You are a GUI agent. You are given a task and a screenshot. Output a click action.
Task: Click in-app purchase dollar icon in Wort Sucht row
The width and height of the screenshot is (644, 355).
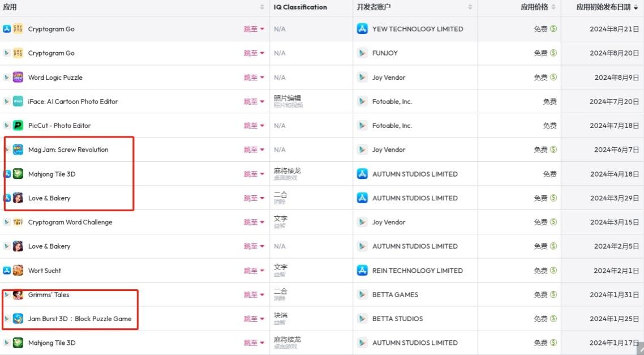point(553,271)
